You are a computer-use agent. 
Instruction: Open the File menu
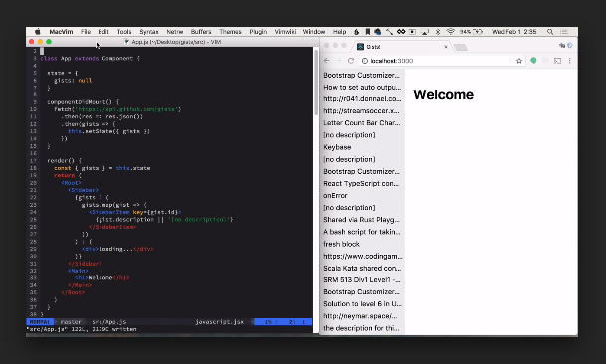click(86, 32)
